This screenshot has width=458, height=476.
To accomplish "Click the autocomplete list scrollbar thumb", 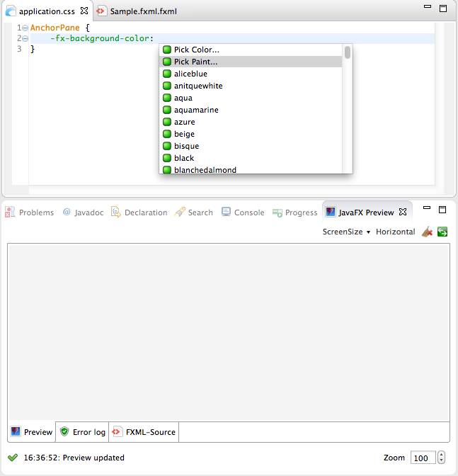I will click(348, 52).
